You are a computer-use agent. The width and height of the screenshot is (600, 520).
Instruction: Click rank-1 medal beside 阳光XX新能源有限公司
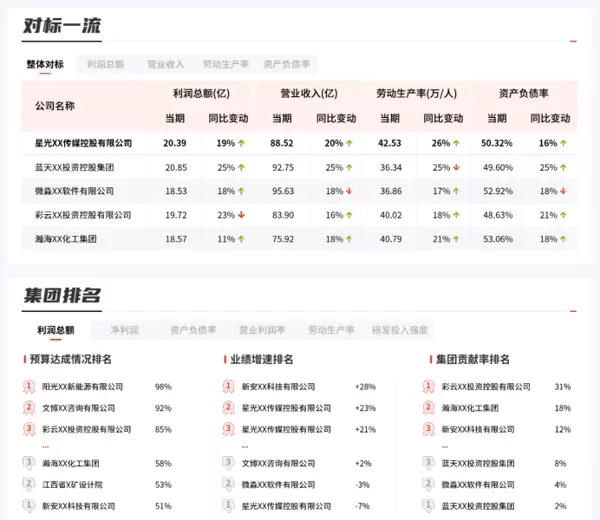29,386
